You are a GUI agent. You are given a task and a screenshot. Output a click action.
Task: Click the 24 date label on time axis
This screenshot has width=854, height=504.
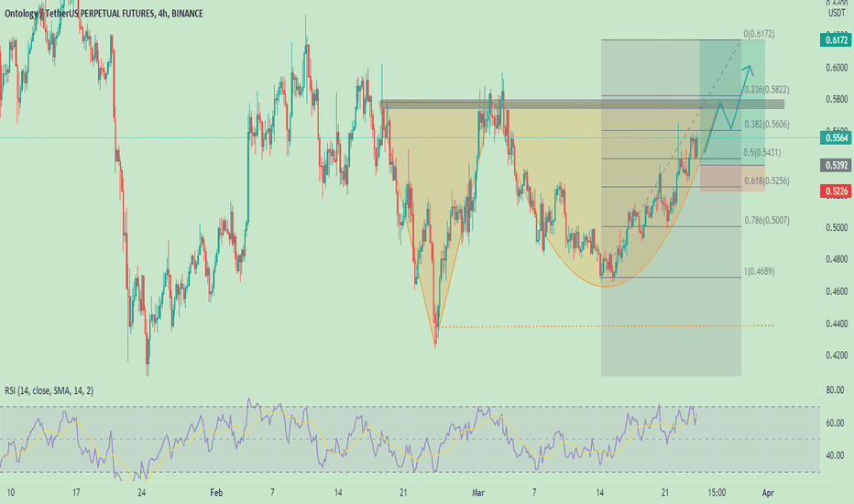142,493
